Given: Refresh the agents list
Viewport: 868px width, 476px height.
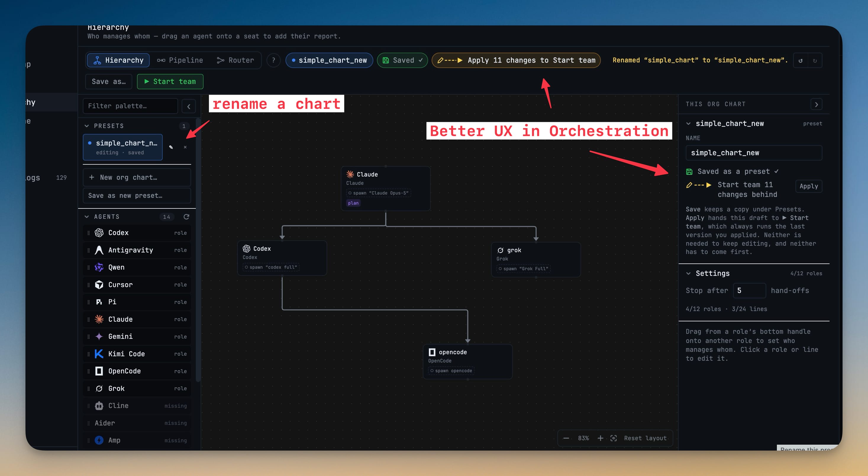Looking at the screenshot, I should (x=186, y=217).
